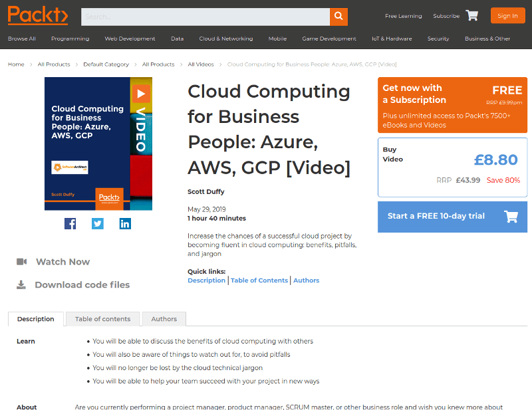
Task: Click the Description quick link
Action: coord(206,280)
